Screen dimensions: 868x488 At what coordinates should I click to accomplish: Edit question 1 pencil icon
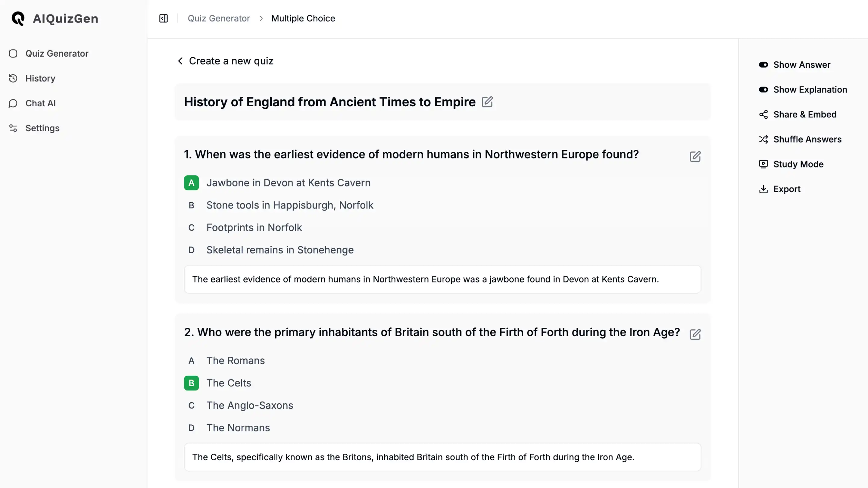tap(695, 156)
